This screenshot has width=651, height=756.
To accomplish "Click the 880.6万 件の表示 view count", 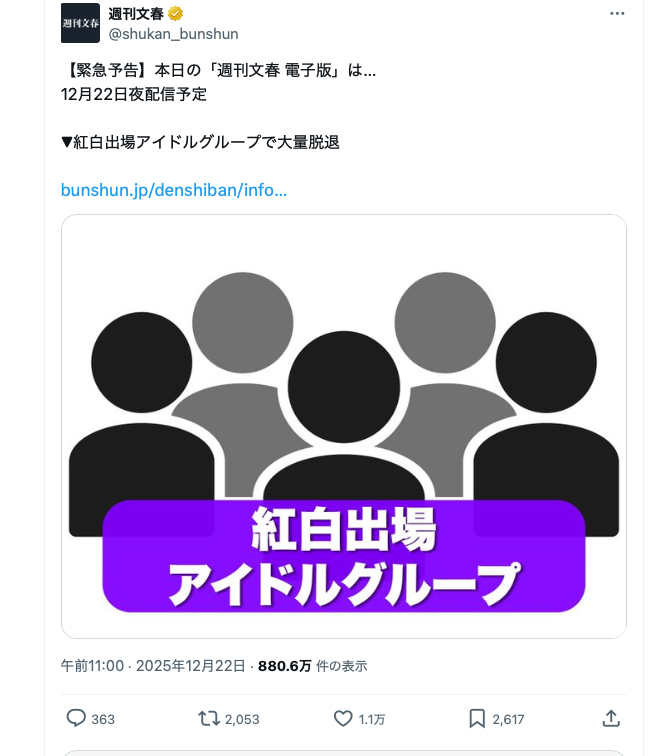I will 312,666.
